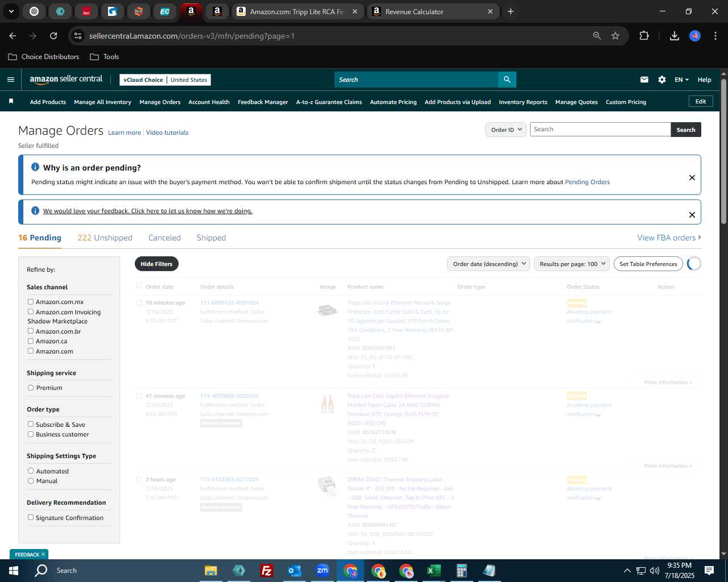Screen dimensions: 728x582
Task: Open the Windows Start menu
Action: pyautogui.click(x=14, y=571)
